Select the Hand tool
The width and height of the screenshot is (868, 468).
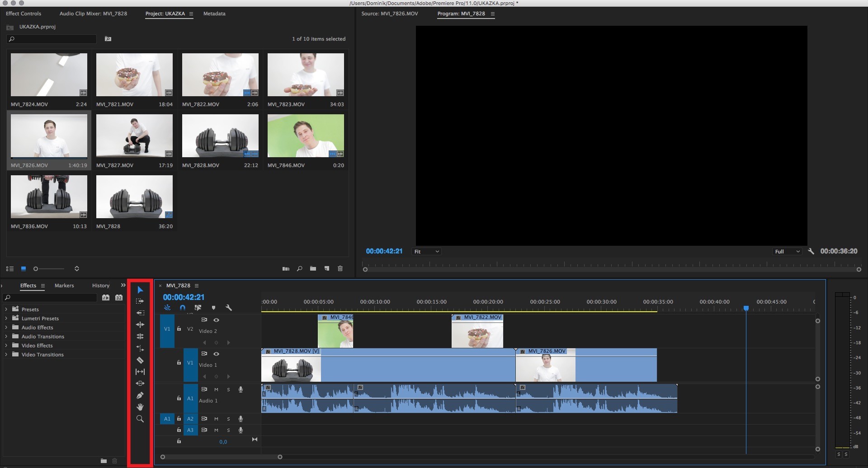(x=140, y=407)
